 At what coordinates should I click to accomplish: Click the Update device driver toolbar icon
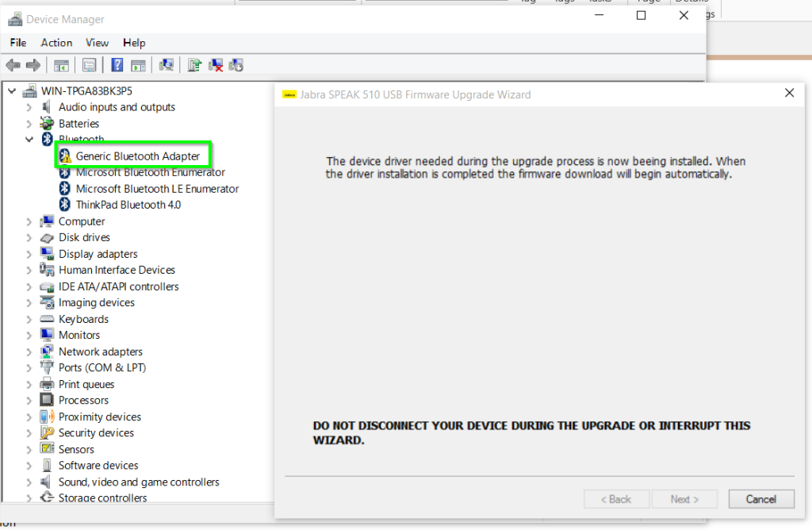(194, 65)
